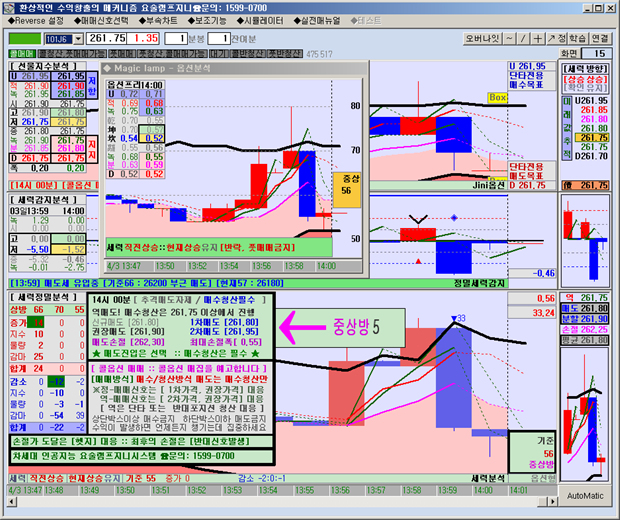
Task: Toggle the 풋청산,콜매매가능 indicator
Action: (172, 53)
